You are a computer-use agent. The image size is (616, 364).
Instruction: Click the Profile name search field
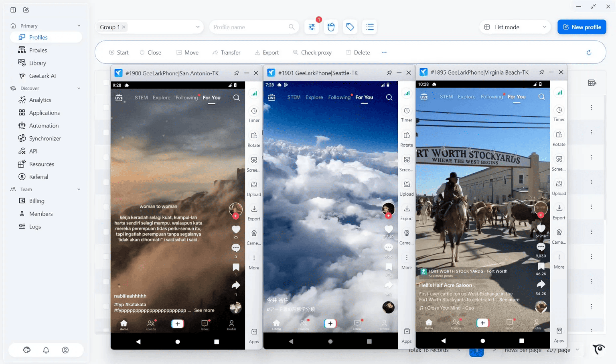(249, 27)
